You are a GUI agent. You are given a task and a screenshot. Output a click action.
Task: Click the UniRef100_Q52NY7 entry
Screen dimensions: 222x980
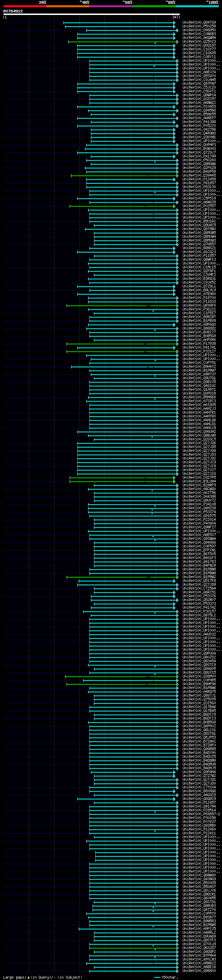point(199,600)
